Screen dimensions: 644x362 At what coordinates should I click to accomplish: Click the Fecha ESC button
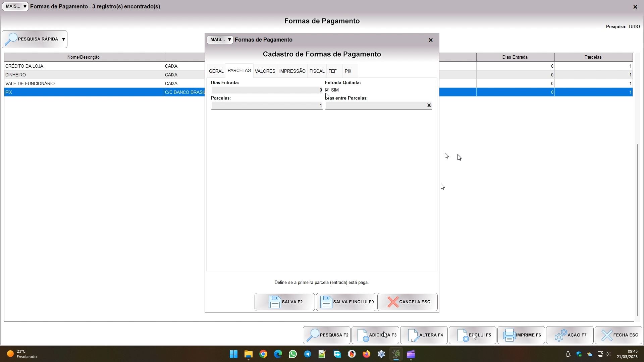(619, 335)
